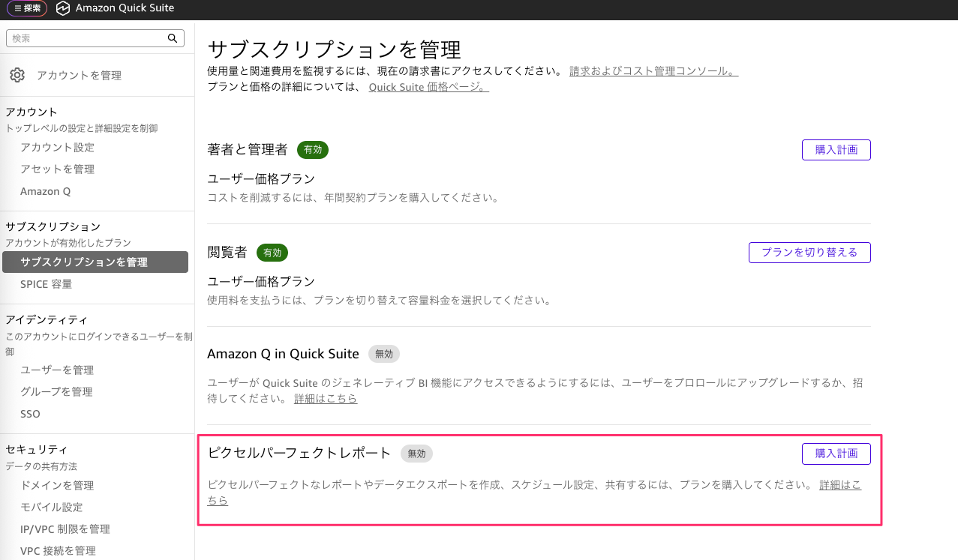
Task: Go to Amazon Q sidebar item
Action: 45,191
